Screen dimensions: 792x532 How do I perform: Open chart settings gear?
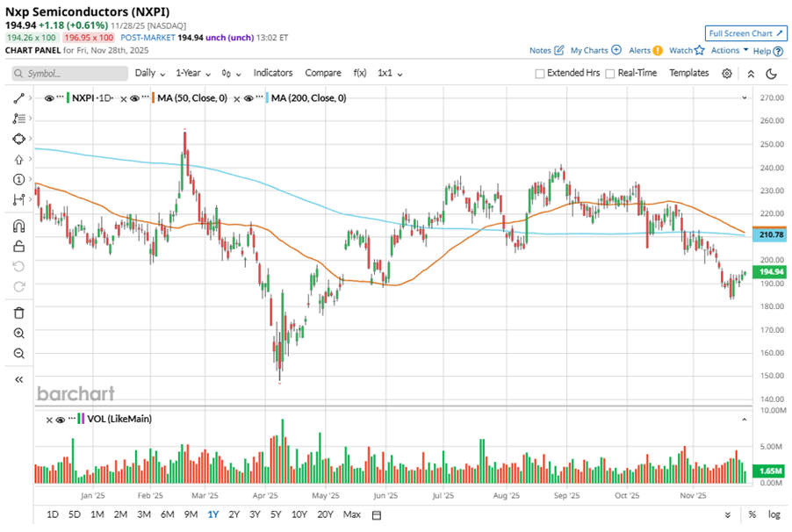[x=727, y=74]
